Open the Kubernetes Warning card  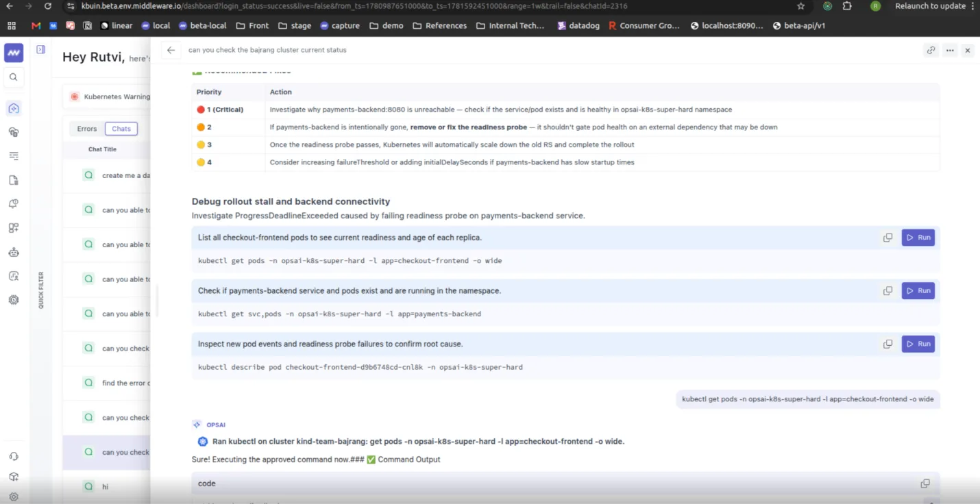(x=108, y=97)
